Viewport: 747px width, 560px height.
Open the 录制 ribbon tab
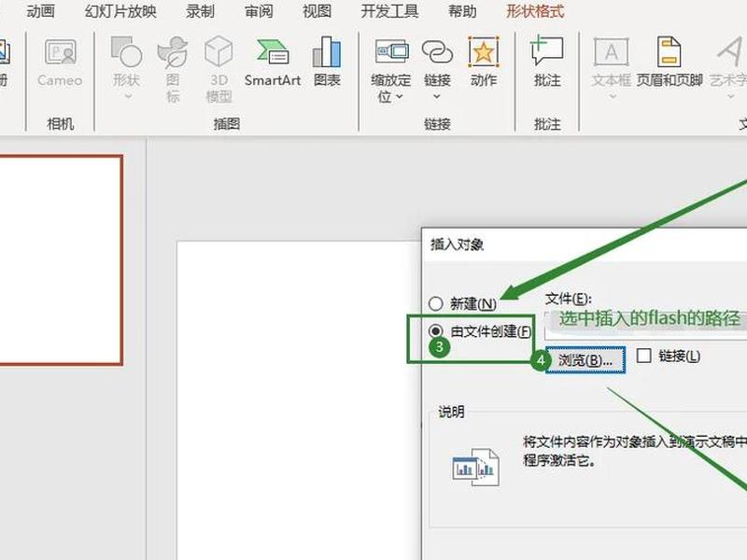coord(200,11)
